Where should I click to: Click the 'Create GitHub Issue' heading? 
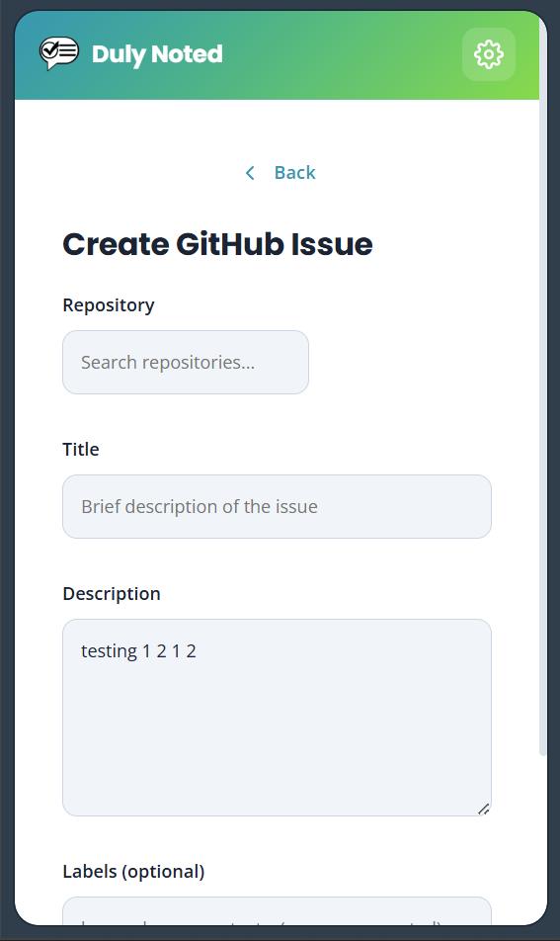(x=217, y=244)
